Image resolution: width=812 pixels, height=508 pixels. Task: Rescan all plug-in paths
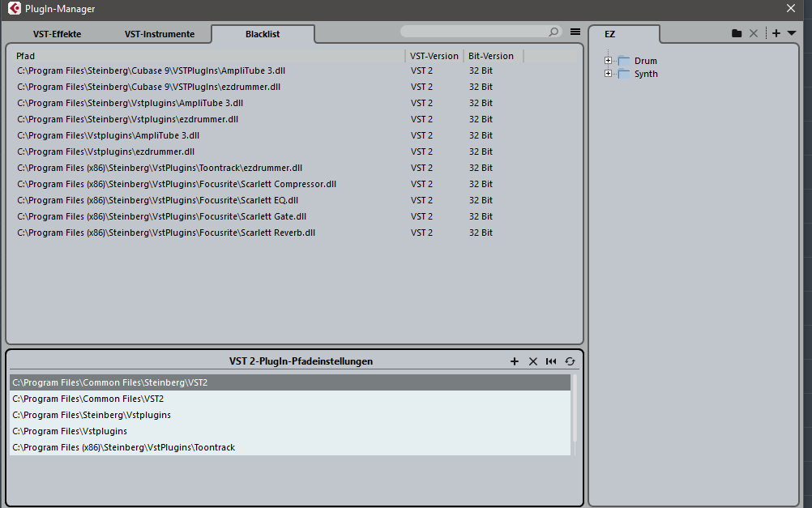[570, 361]
